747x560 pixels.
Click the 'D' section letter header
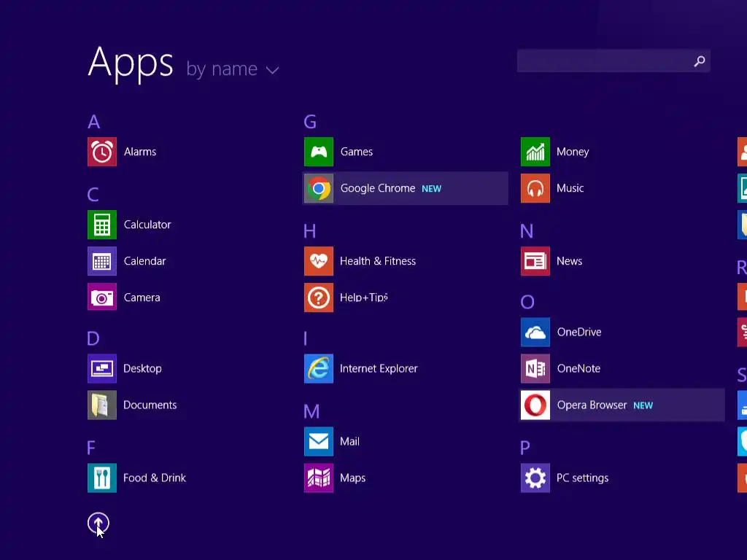coord(93,338)
